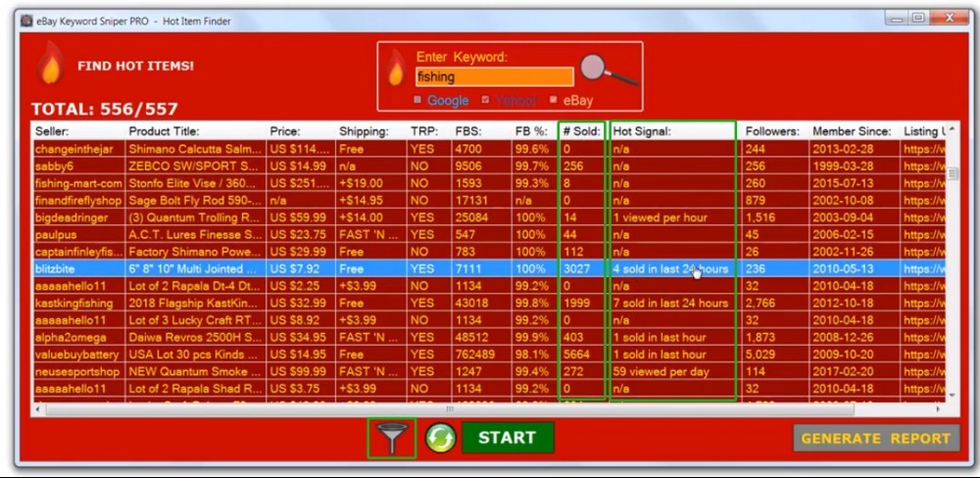The image size is (980, 478).
Task: Click hot signal '59 viewed per day'
Action: tap(661, 372)
